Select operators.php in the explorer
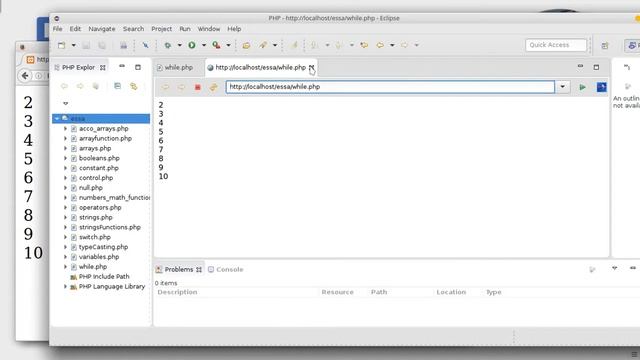Image resolution: width=640 pixels, height=360 pixels. 100,207
